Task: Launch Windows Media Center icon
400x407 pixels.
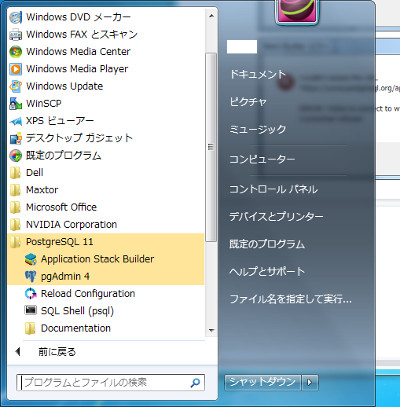Action: 15,52
